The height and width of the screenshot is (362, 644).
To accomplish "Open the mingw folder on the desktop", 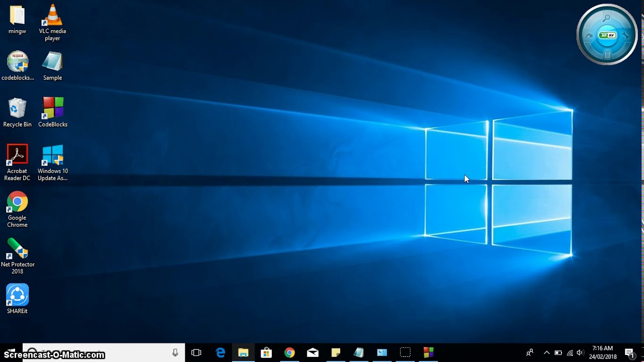I will (17, 19).
